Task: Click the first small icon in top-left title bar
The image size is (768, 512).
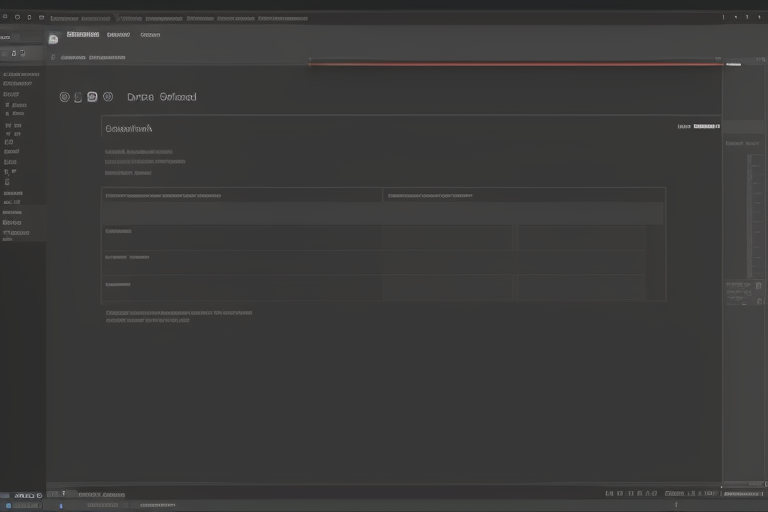Action: click(5, 17)
